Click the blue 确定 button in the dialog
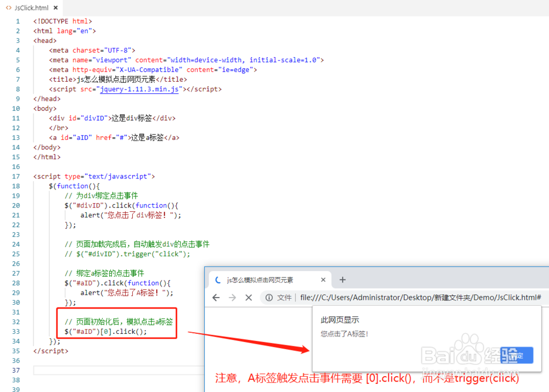The height and width of the screenshot is (392, 549). [x=517, y=355]
